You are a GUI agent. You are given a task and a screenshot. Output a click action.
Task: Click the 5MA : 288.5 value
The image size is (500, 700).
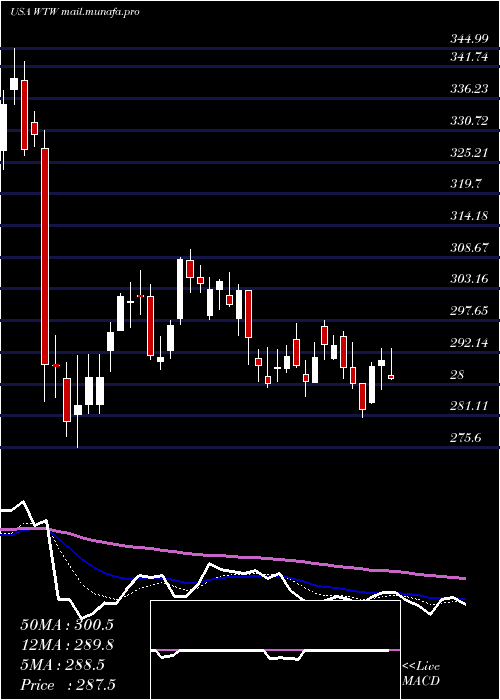click(x=62, y=665)
